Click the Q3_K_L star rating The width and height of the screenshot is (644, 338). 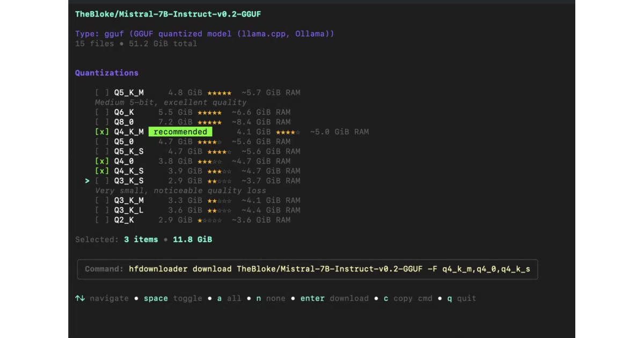pos(219,210)
